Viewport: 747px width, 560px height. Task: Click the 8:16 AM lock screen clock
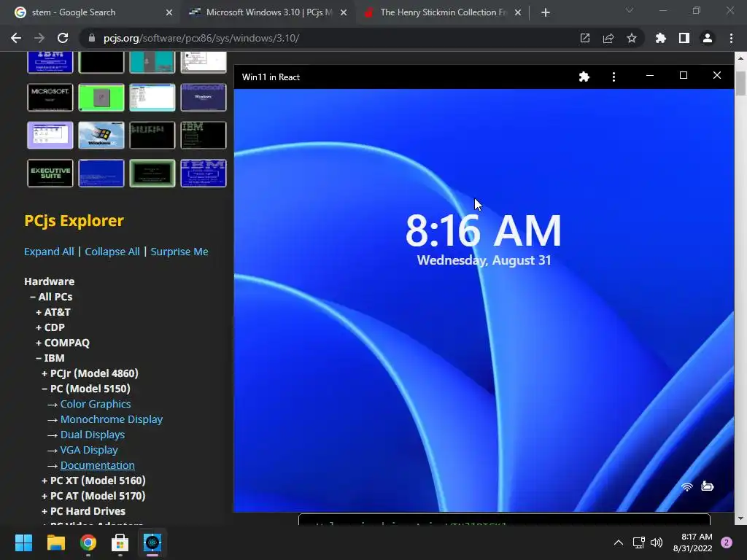484,230
